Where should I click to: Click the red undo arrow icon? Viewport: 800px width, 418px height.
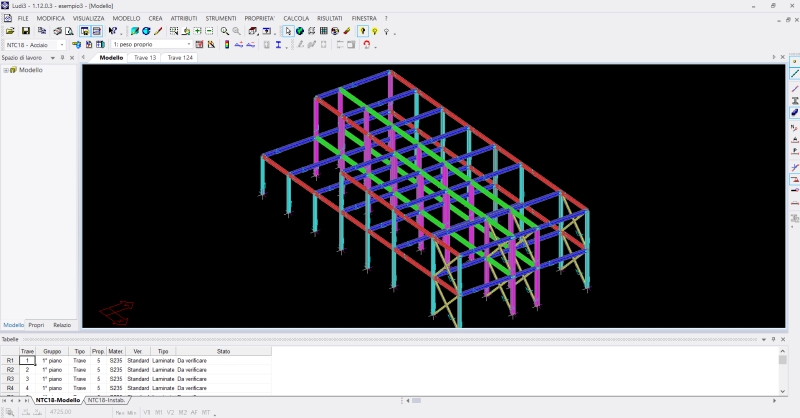[x=367, y=45]
